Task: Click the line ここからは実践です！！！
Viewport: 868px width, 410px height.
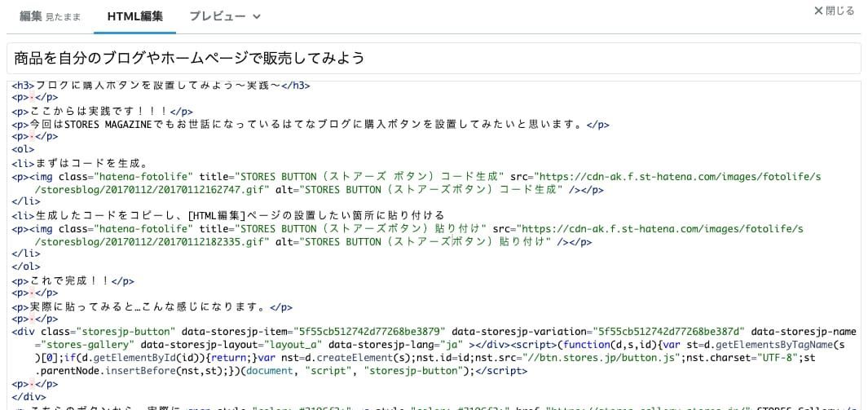Action: [103, 112]
